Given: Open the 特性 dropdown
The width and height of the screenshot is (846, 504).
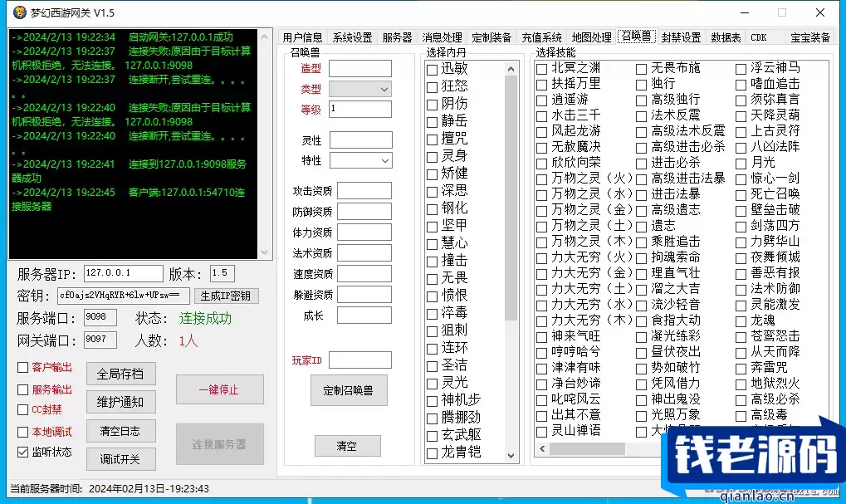Looking at the screenshot, I should (x=360, y=161).
